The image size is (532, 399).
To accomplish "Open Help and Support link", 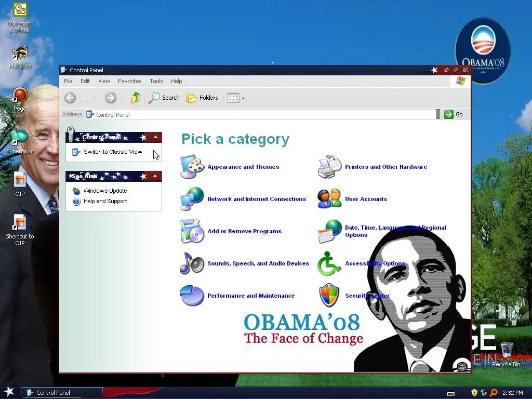I will tap(105, 201).
